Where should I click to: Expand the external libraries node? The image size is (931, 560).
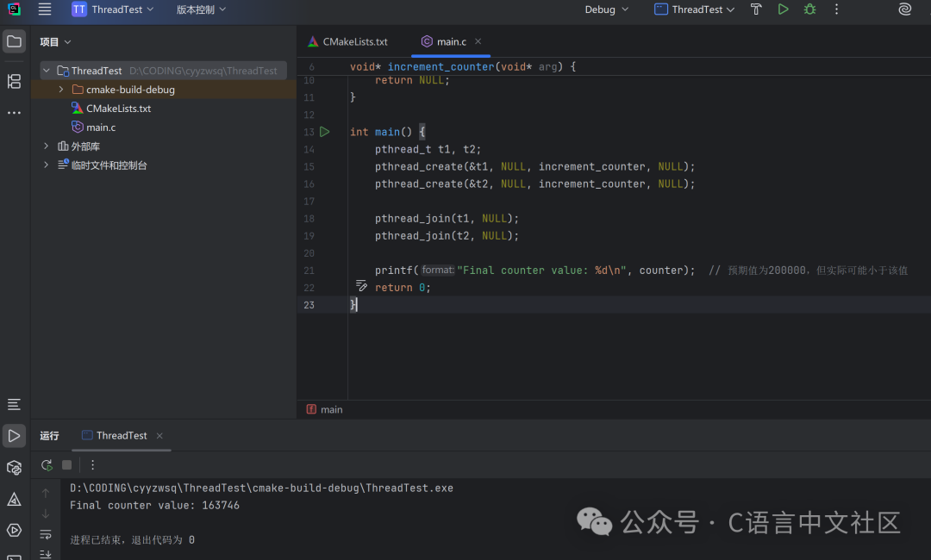(47, 146)
